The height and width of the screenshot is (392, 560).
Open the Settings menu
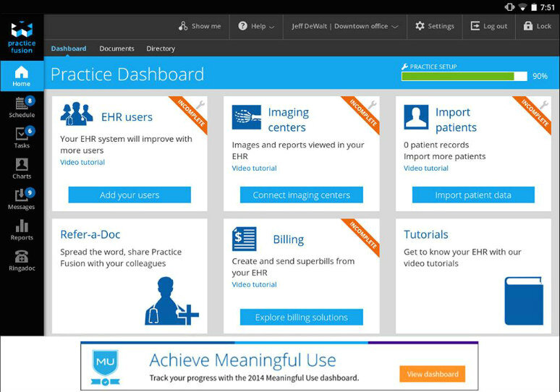pyautogui.click(x=434, y=26)
